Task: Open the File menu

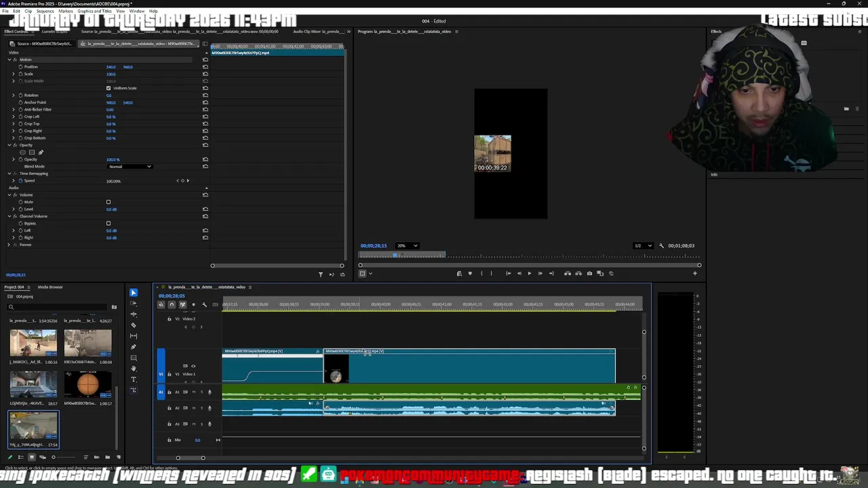Action: point(5,11)
